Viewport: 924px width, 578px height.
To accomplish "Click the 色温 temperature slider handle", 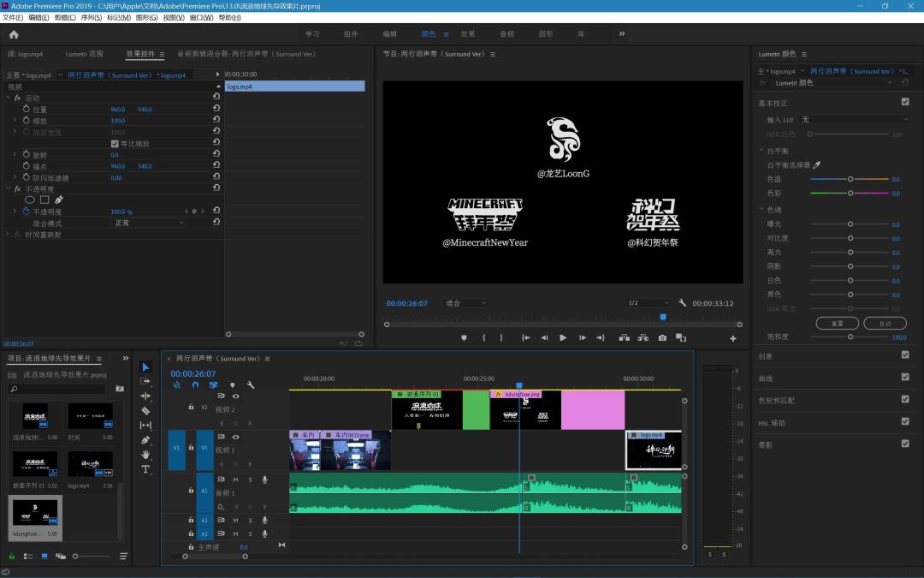I will [x=850, y=179].
